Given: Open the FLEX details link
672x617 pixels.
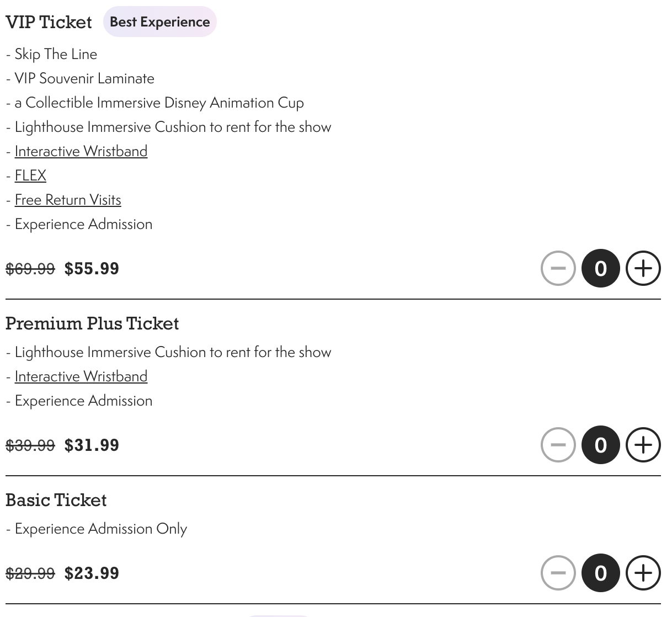Looking at the screenshot, I should [x=30, y=175].
